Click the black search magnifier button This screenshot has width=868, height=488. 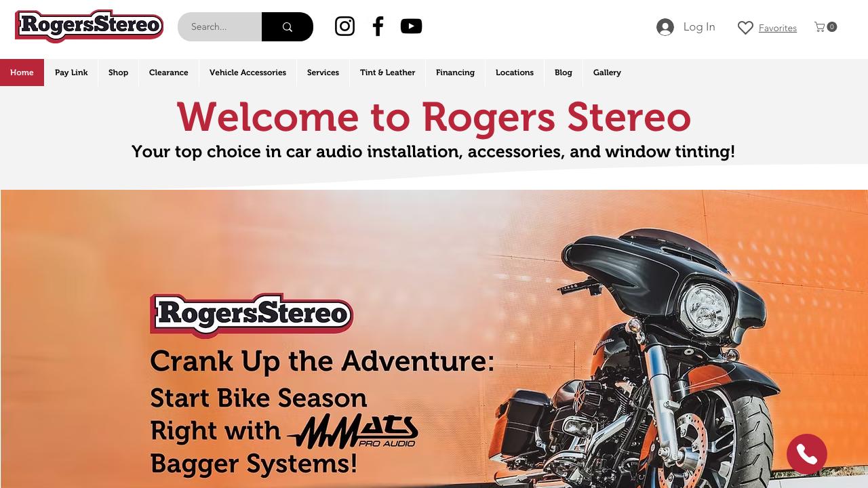pos(288,27)
